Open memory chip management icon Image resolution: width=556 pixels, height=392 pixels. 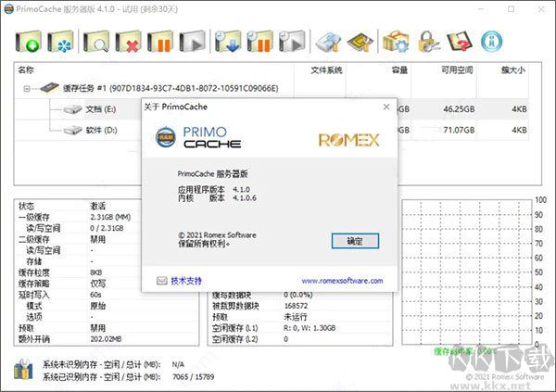point(360,42)
